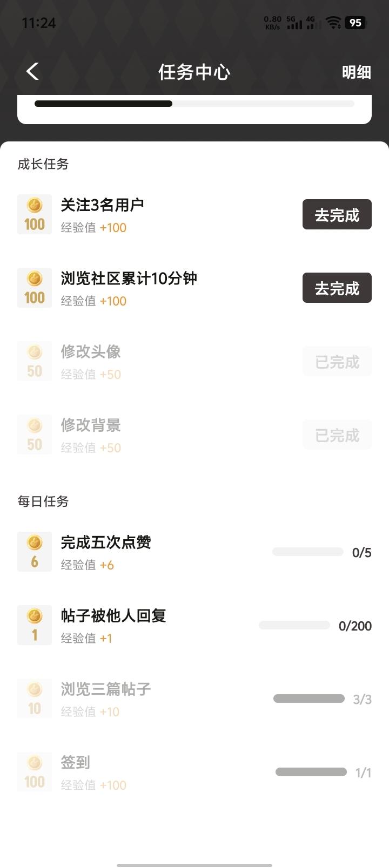
Task: Click the 1 coin icon for 帖子被他人回复
Action: pos(35,625)
